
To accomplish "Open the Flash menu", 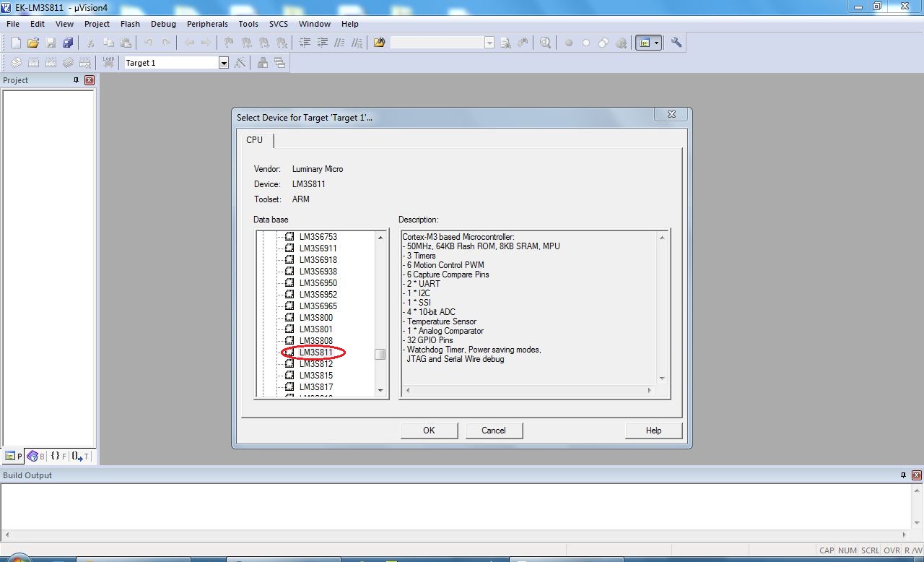I will pyautogui.click(x=130, y=24).
